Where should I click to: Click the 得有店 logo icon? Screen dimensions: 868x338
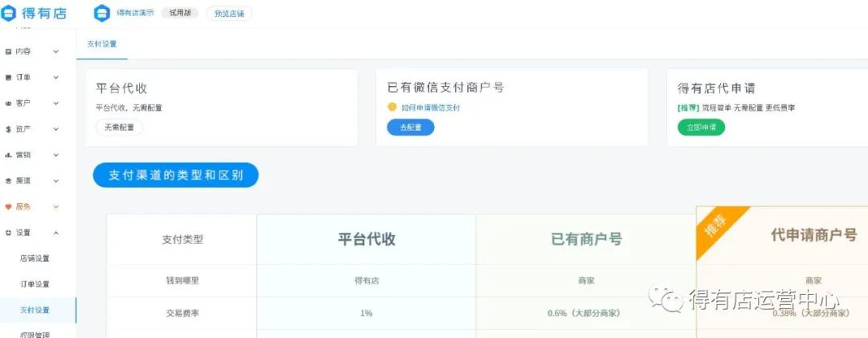10,14
